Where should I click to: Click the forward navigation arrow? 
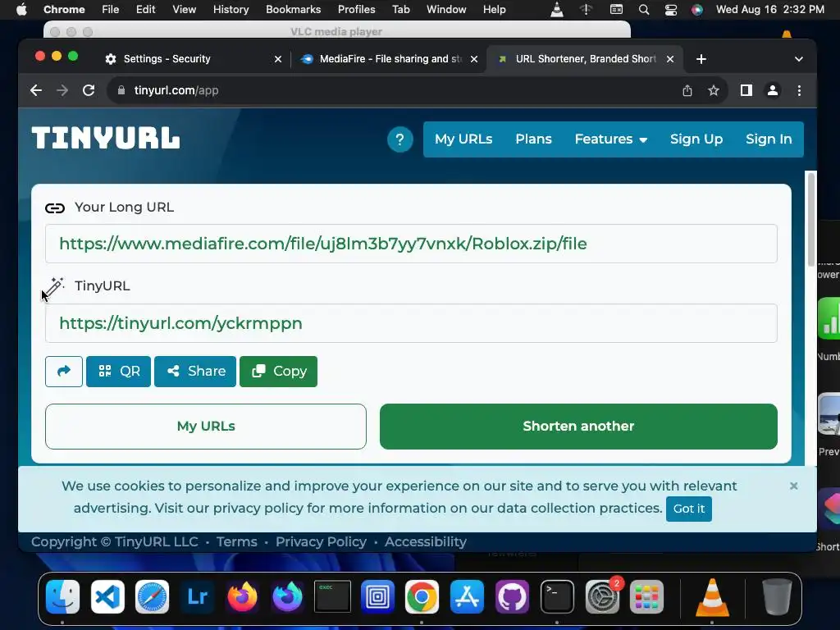62,90
